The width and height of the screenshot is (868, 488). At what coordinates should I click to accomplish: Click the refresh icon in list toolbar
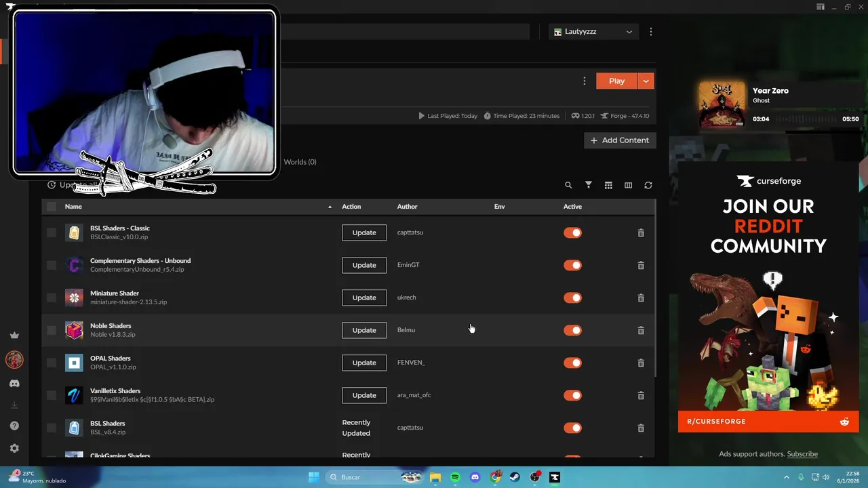(x=648, y=185)
